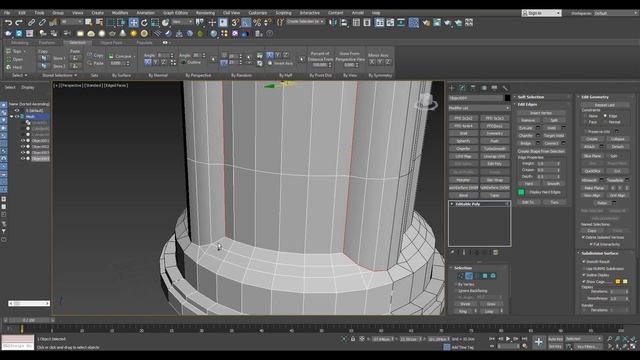
Task: Toggle the 3D Snaps icon
Action: tap(235, 22)
